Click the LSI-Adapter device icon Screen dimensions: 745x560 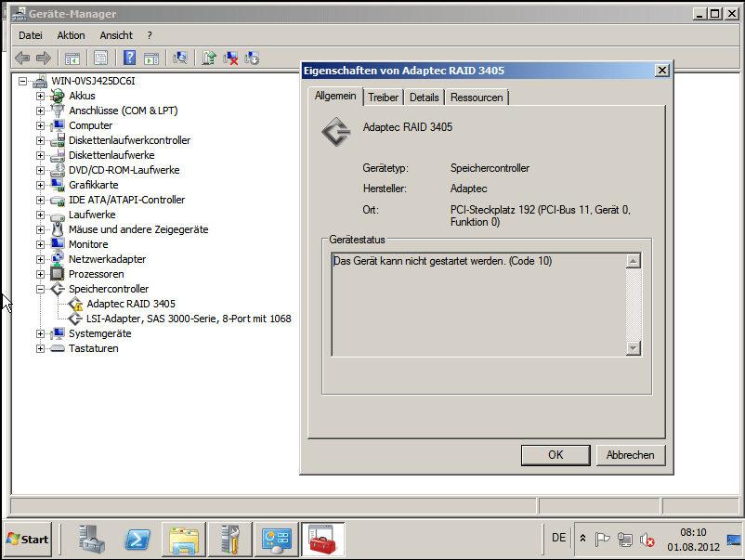tap(75, 319)
